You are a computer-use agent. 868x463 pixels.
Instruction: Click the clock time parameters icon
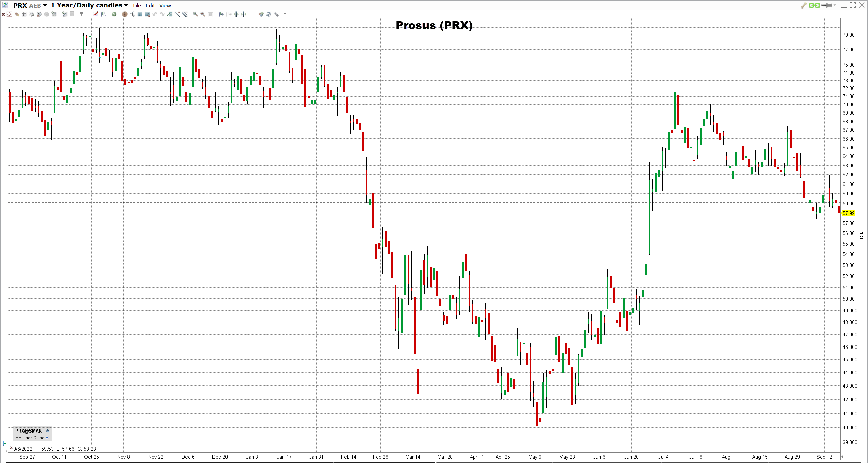39,14
